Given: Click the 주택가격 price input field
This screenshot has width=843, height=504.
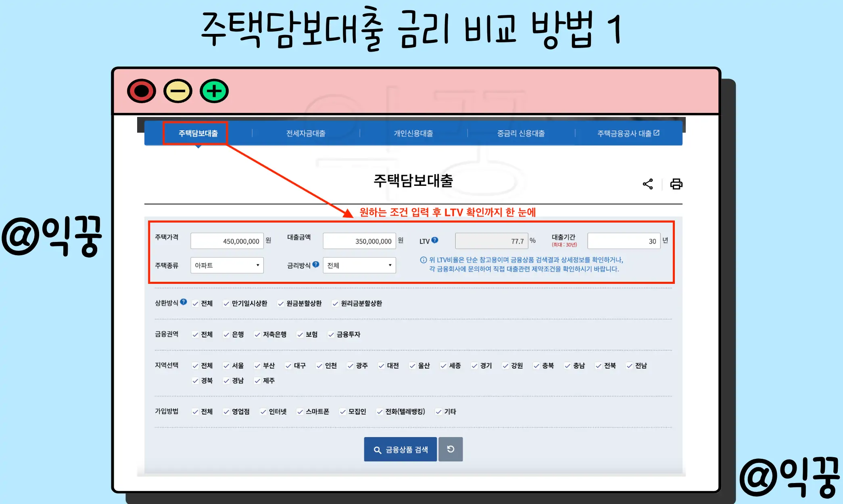Looking at the screenshot, I should (x=227, y=240).
